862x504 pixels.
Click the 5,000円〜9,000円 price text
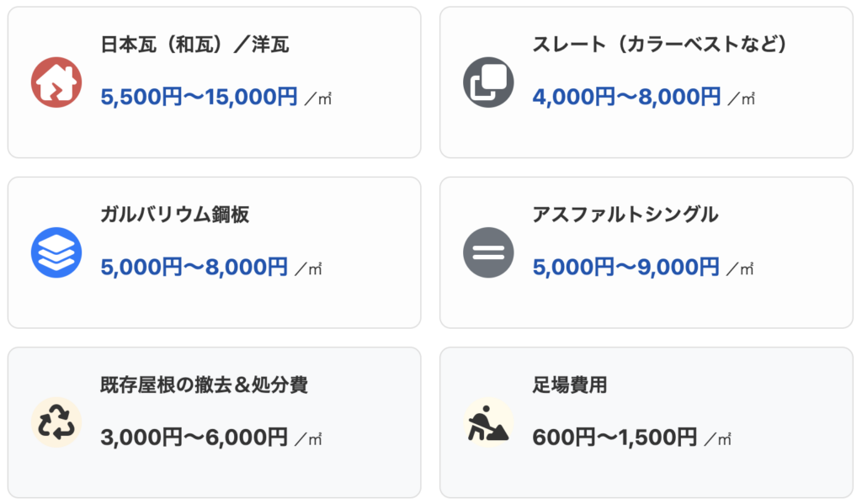point(626,268)
